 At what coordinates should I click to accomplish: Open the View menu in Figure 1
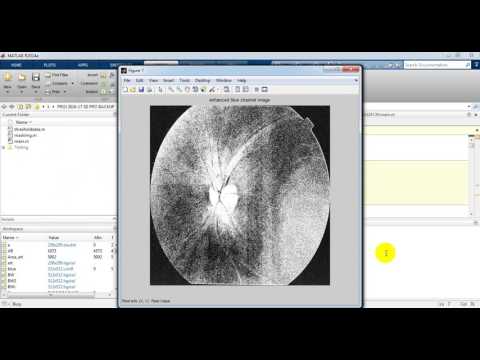point(153,81)
